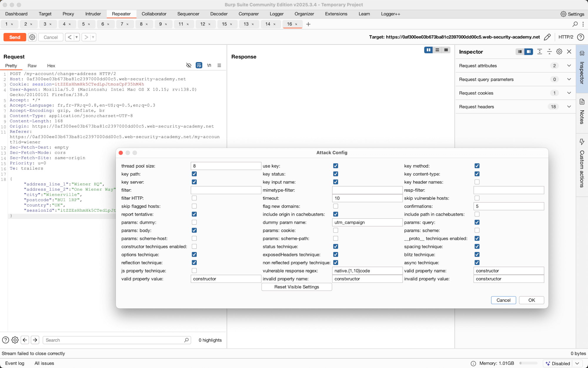Collapse all Inspector sections icon
The height and width of the screenshot is (368, 588).
coord(549,52)
